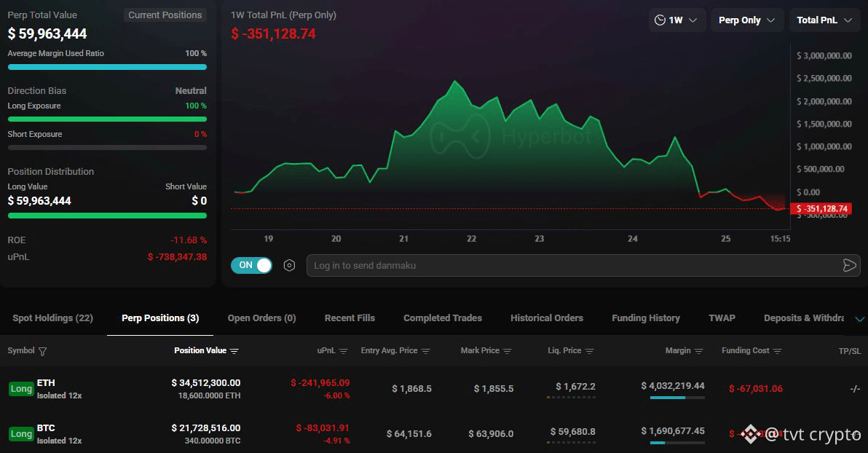Select Perp Positions (3) tab
Image resolution: width=868 pixels, height=453 pixels.
pos(160,318)
